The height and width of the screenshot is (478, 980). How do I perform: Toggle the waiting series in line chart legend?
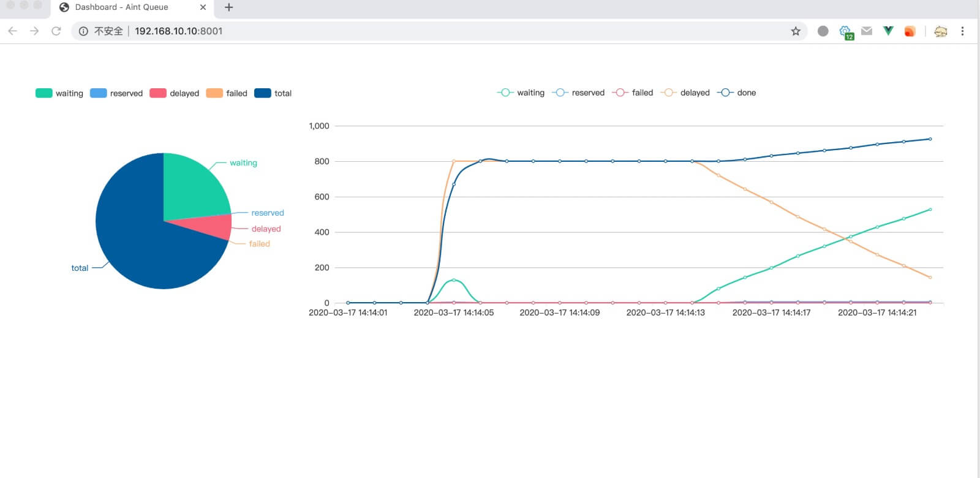click(x=521, y=93)
